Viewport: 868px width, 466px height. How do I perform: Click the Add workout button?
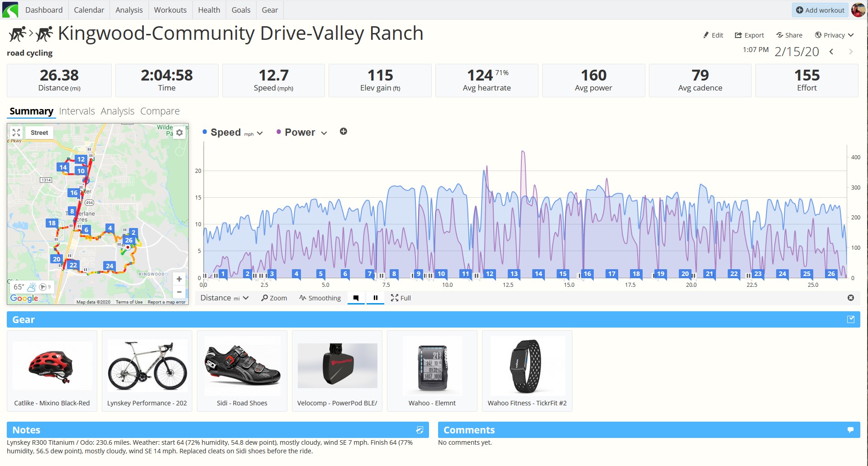(x=820, y=10)
